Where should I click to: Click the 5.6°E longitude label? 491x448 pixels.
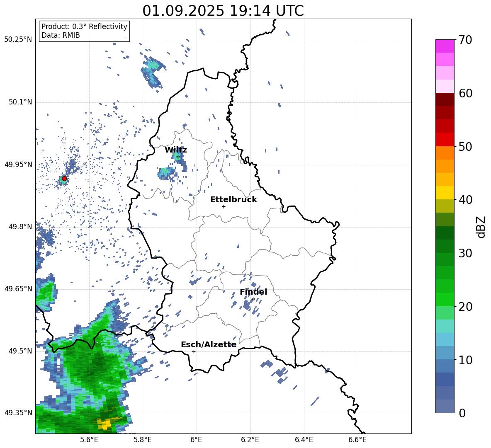pyautogui.click(x=89, y=440)
